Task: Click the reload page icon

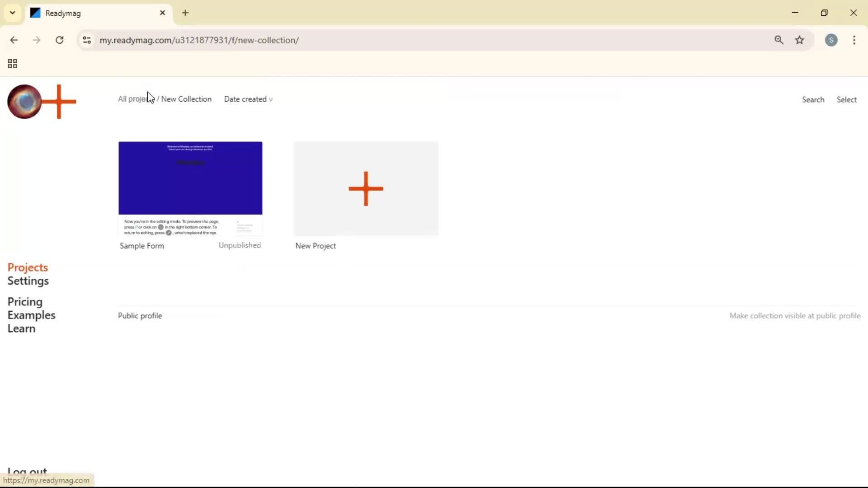Action: coord(59,40)
